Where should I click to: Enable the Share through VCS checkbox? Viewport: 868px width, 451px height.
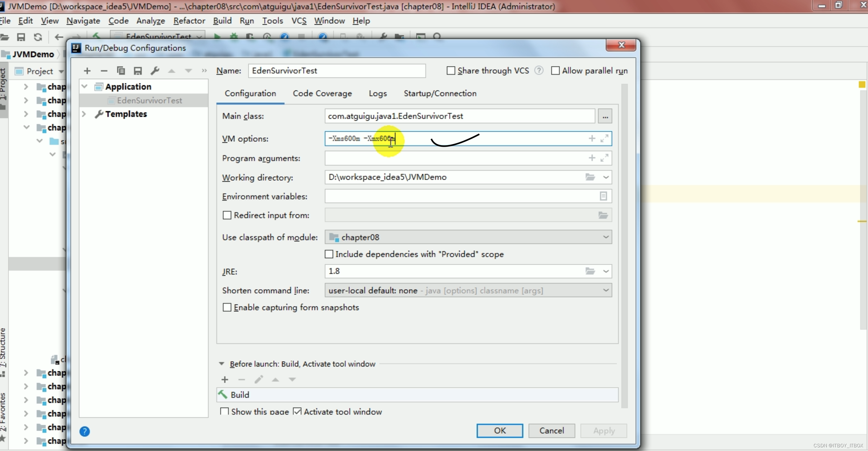tap(451, 71)
